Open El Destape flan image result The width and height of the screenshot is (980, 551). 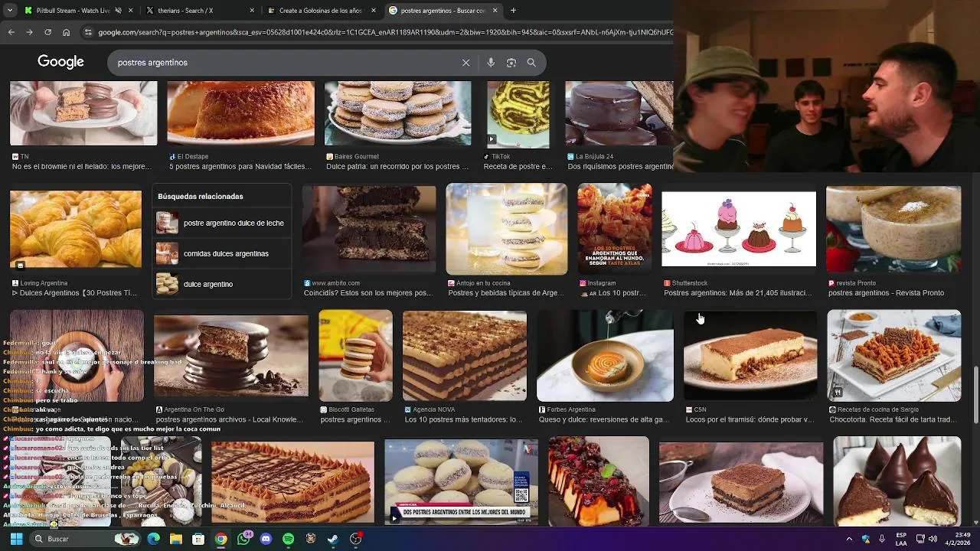(240, 113)
